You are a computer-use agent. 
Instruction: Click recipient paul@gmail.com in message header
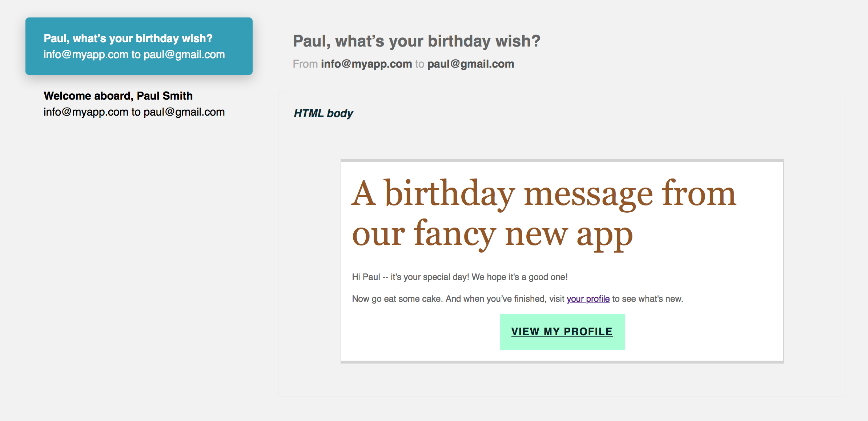point(471,64)
